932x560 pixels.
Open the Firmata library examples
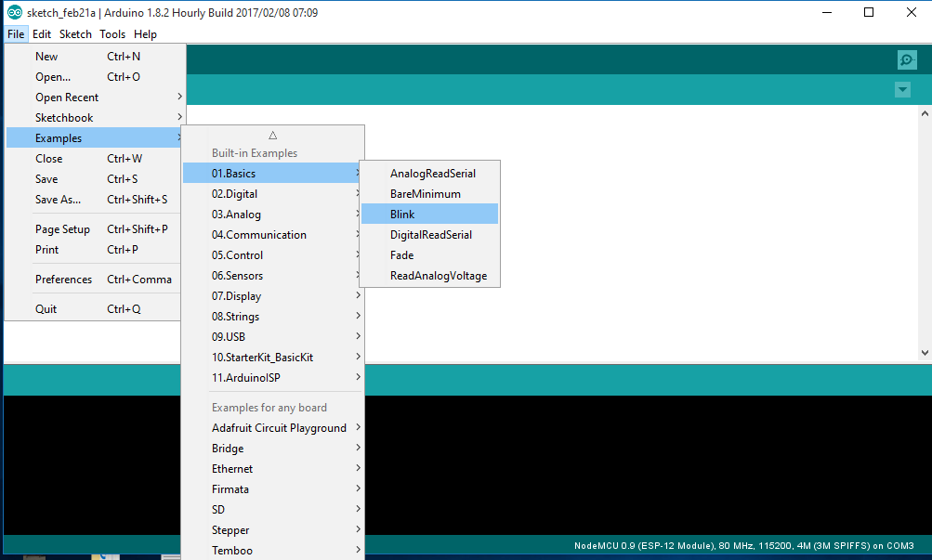(x=273, y=489)
